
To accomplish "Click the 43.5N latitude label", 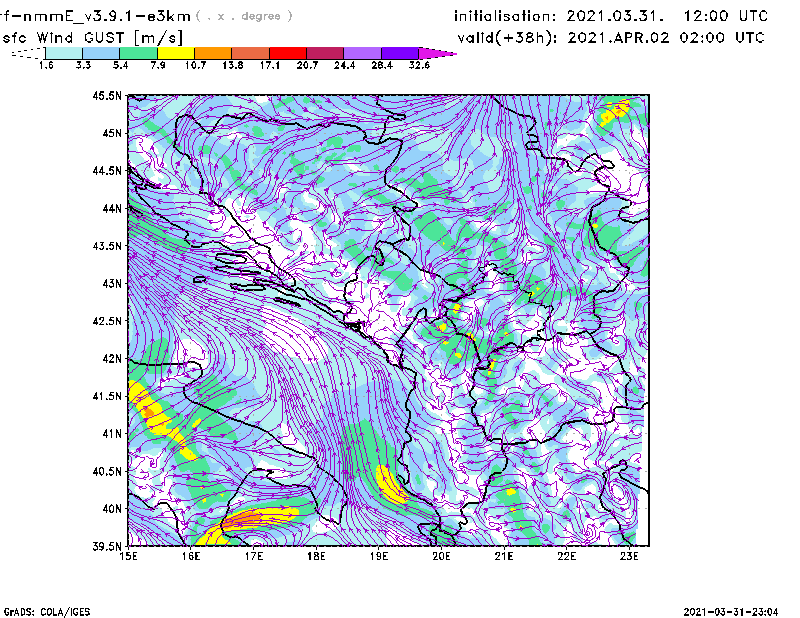I will click(x=107, y=246).
